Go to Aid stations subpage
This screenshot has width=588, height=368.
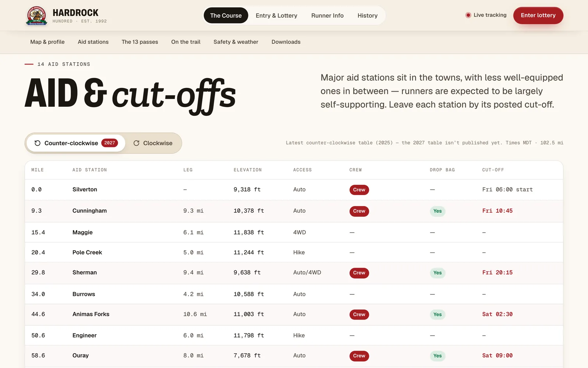coord(93,42)
